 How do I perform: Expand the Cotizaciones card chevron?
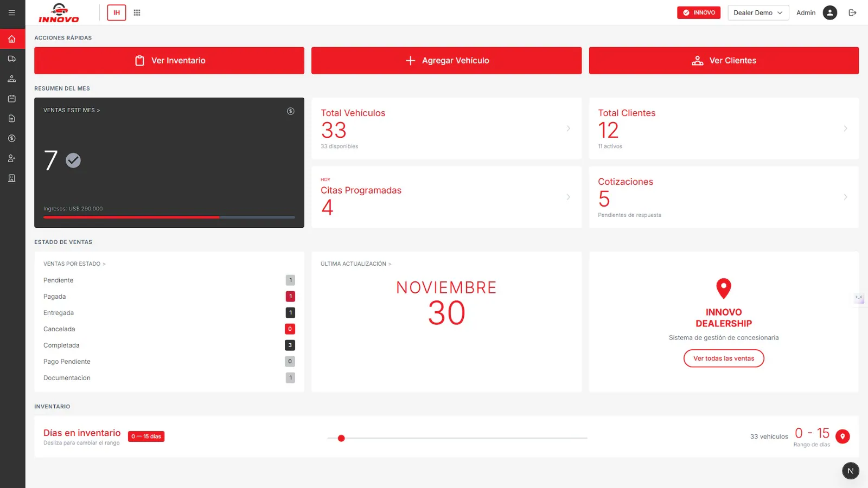845,197
